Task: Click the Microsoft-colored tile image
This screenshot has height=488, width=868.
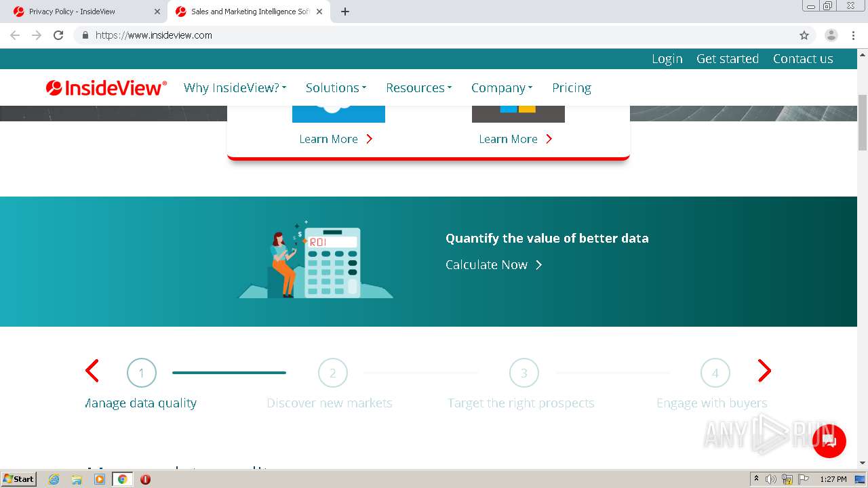Action: click(x=518, y=114)
